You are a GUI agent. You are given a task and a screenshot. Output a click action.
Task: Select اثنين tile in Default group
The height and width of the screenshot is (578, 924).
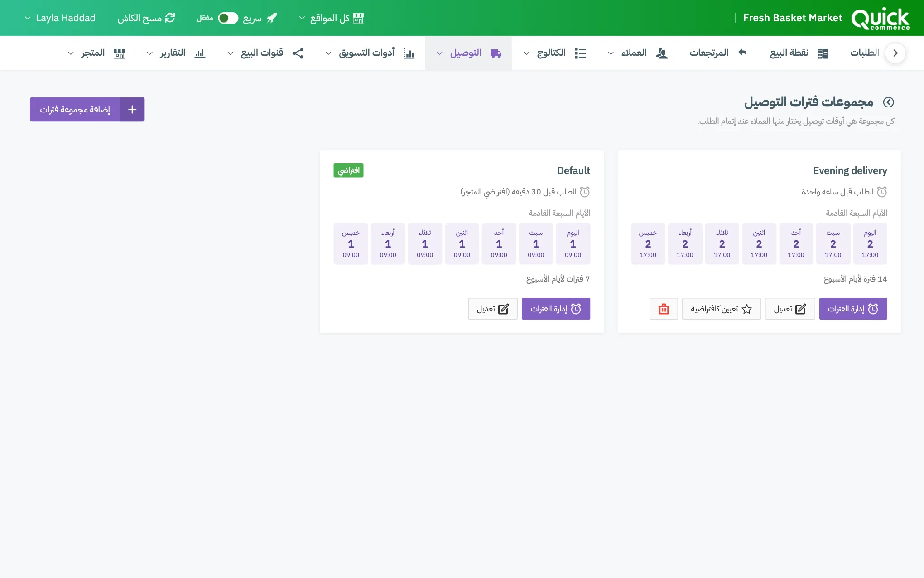(462, 244)
